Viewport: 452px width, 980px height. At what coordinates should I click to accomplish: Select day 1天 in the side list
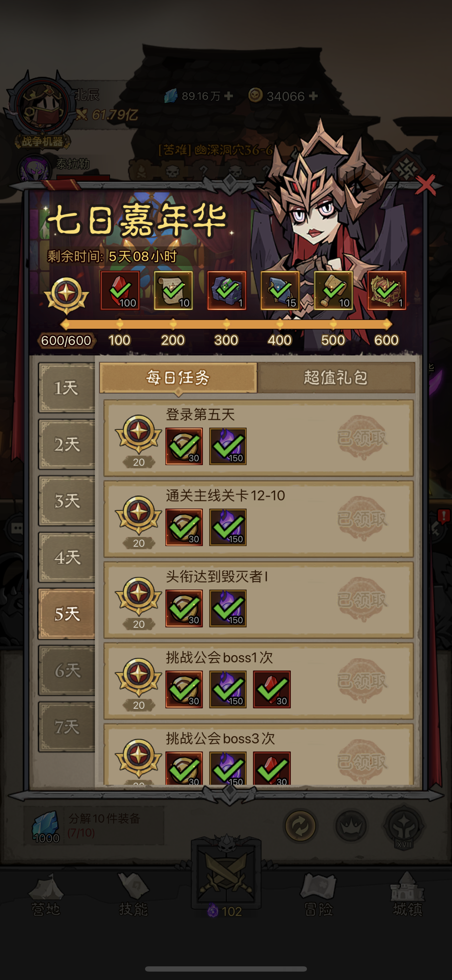67,388
